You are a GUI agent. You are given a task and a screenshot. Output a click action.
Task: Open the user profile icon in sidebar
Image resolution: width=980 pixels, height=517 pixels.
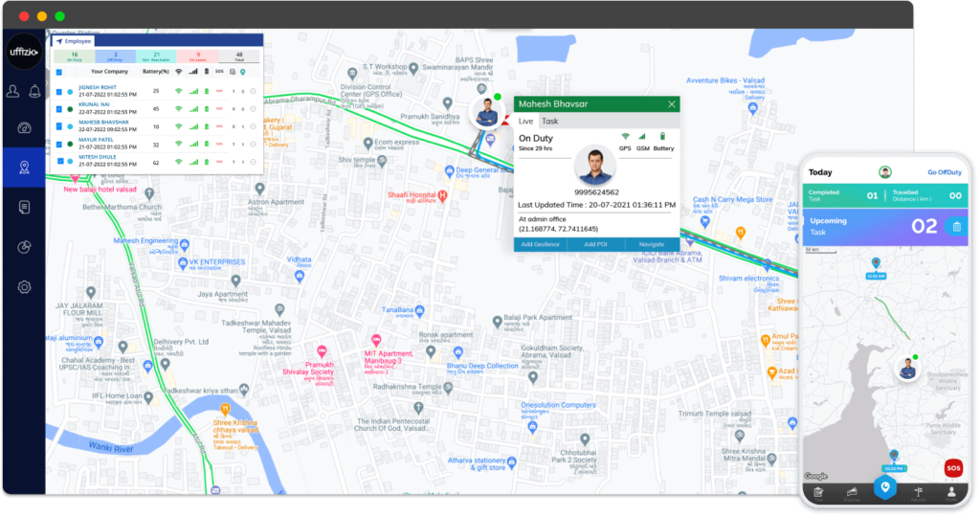12,91
